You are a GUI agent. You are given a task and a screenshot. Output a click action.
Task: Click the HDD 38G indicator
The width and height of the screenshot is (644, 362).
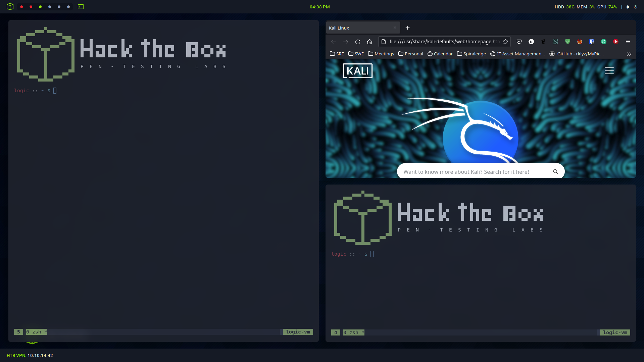[x=564, y=7]
